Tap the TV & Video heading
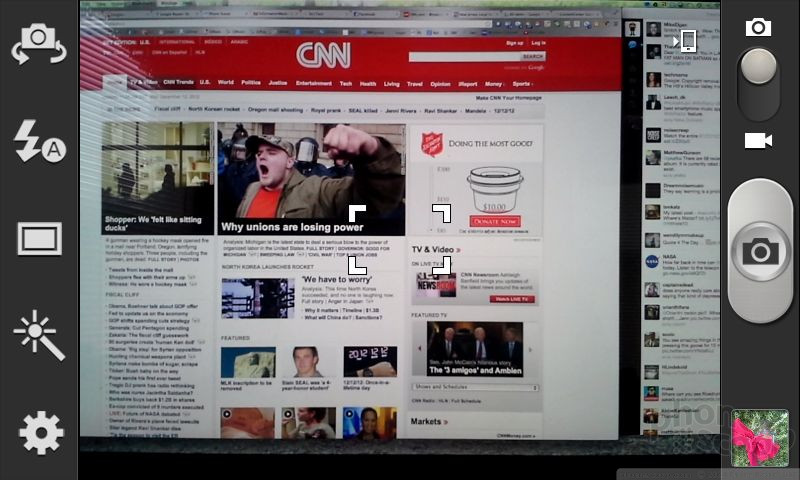 (x=436, y=249)
